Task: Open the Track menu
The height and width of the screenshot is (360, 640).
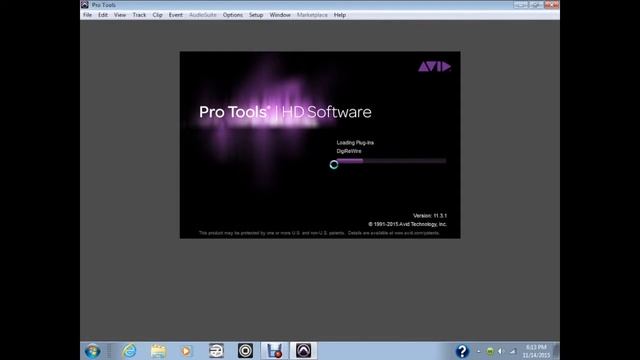Action: click(139, 15)
